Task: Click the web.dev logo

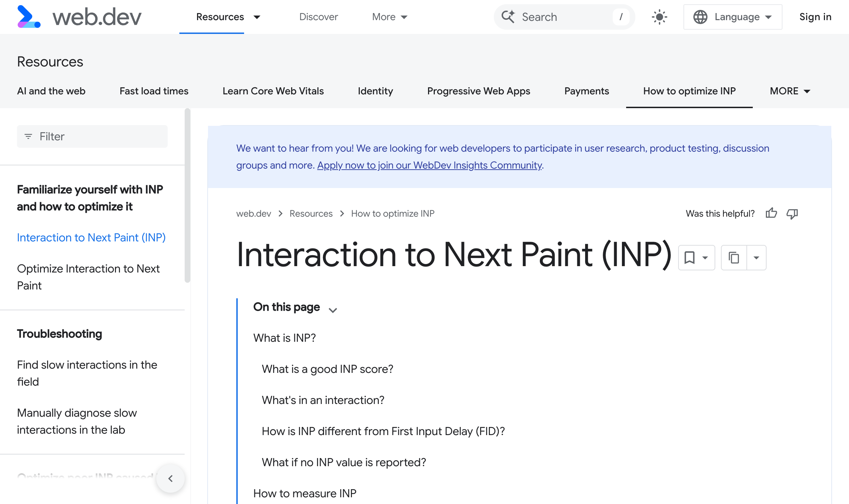Action: pos(79,17)
